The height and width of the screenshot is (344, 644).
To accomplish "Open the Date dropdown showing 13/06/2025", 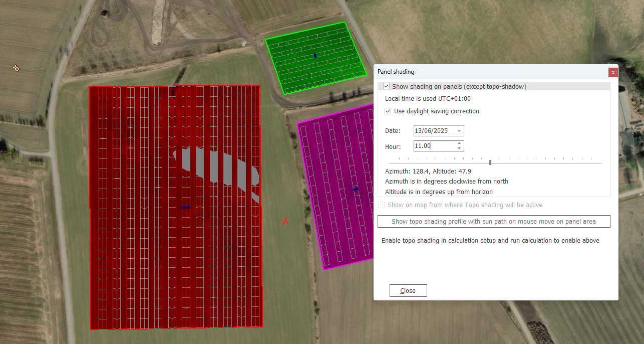I will pos(459,130).
